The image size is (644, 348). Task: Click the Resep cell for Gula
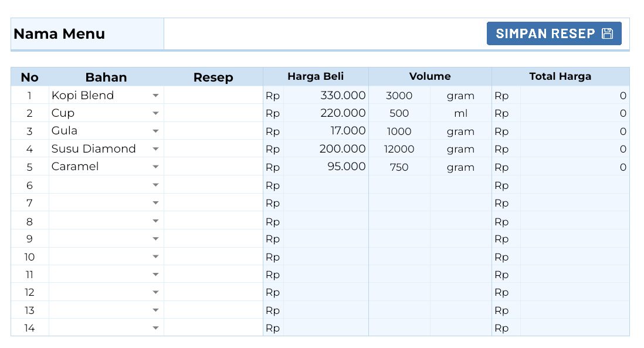pos(213,131)
